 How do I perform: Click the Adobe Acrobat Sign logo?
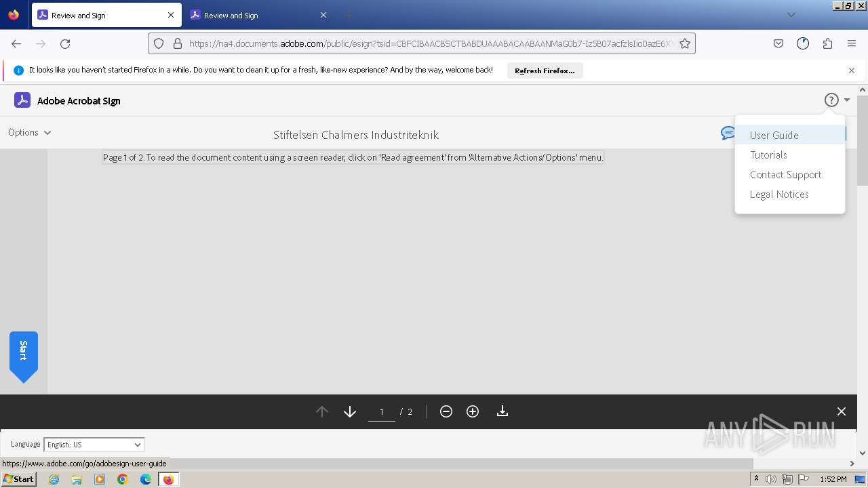click(x=22, y=100)
